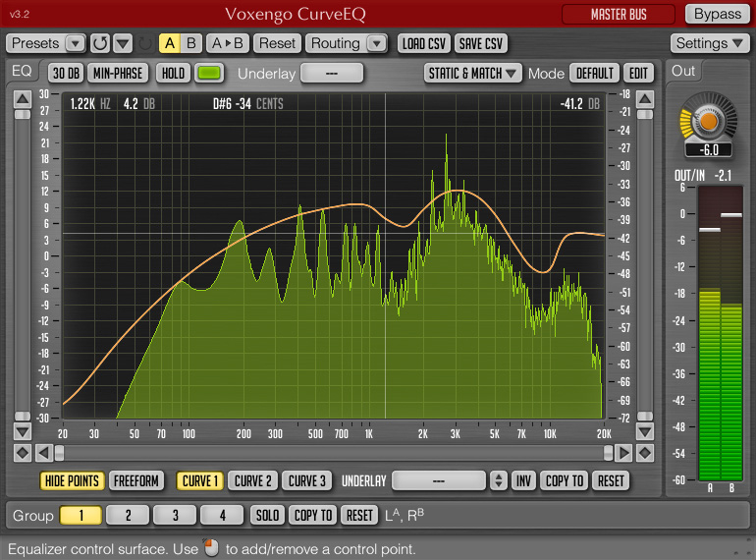
Task: Switch to Curve 2 tab
Action: pyautogui.click(x=252, y=480)
